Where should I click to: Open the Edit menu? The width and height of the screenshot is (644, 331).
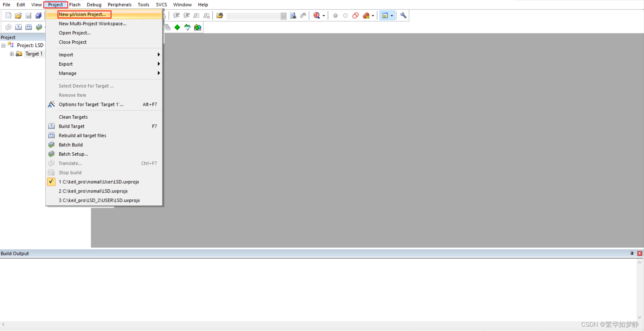pyautogui.click(x=21, y=5)
